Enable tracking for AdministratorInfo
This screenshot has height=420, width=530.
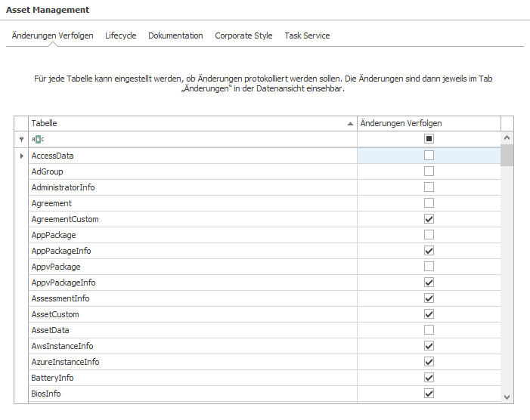click(x=429, y=187)
